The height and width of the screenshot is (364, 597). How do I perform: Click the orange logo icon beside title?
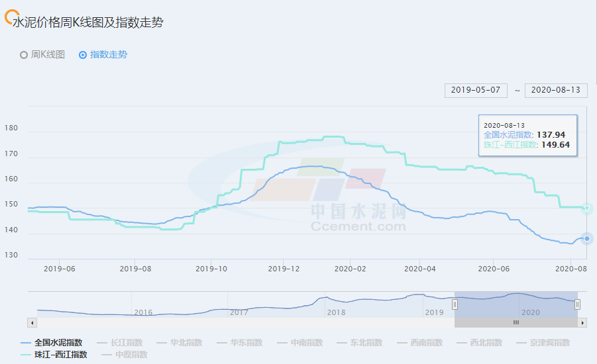pyautogui.click(x=11, y=17)
